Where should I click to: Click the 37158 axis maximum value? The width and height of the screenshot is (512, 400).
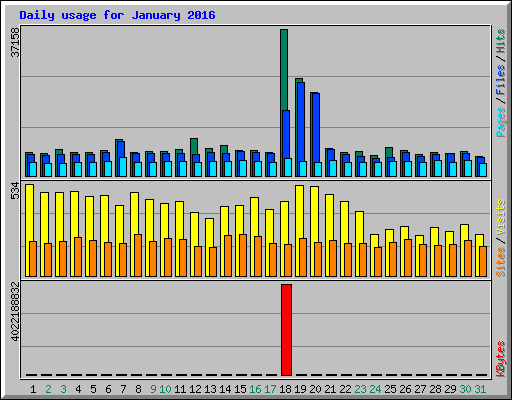coord(15,42)
